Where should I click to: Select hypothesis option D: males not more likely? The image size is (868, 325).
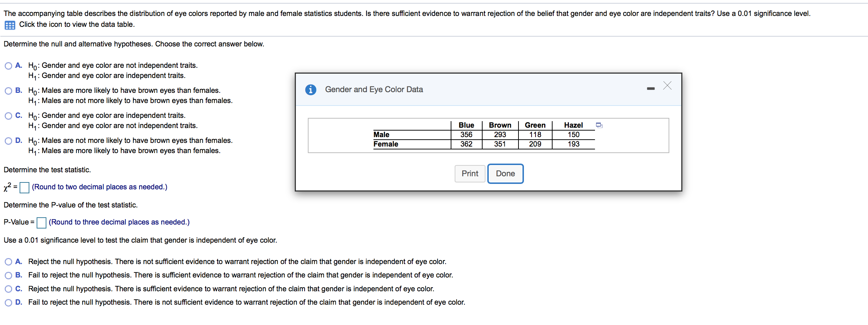(x=8, y=141)
